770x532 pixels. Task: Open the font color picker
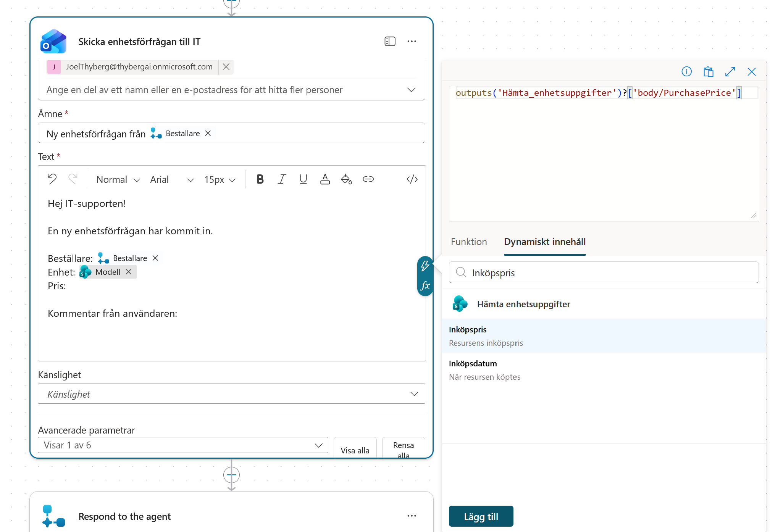pyautogui.click(x=325, y=179)
